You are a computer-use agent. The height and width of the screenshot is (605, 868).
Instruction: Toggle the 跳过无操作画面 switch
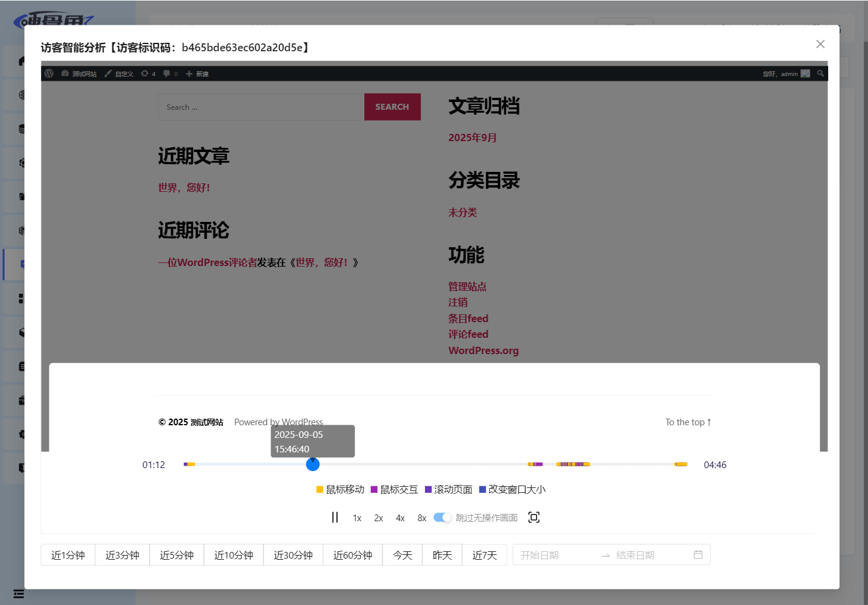coord(442,518)
